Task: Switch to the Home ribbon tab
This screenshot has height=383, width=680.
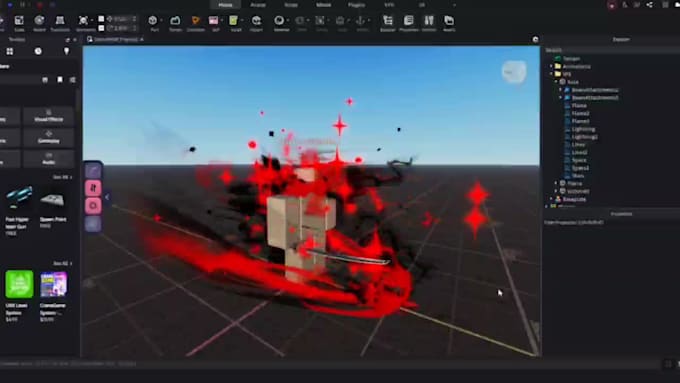Action: (x=226, y=5)
